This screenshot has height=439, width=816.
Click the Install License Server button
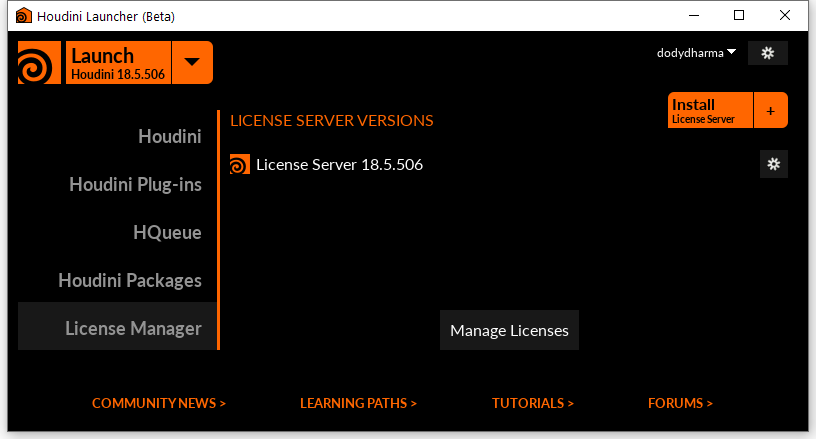709,111
